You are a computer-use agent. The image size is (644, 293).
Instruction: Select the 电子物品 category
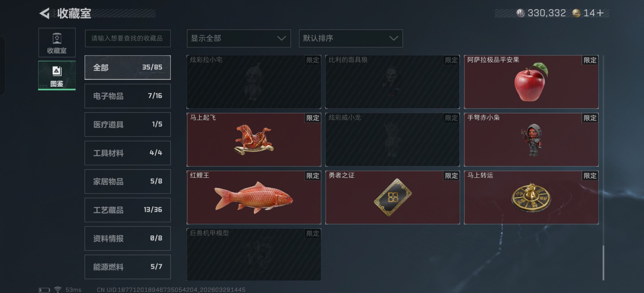127,96
